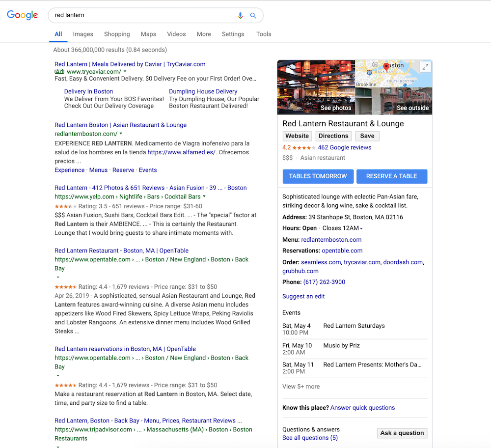Order via grubhub.com link
491x448 pixels.
(300, 271)
